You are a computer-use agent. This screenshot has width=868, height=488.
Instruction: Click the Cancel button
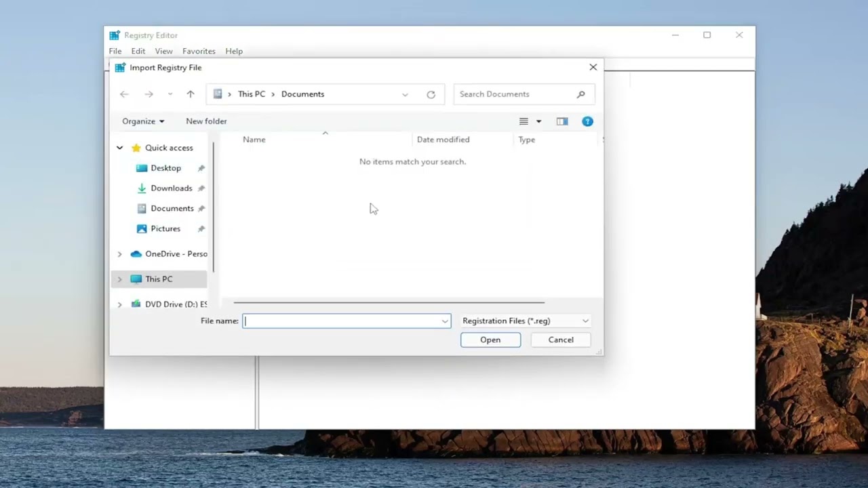tap(561, 340)
